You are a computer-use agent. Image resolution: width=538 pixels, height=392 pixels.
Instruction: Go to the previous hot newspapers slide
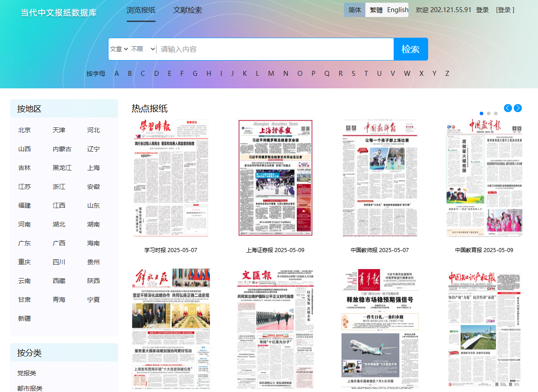(x=508, y=108)
